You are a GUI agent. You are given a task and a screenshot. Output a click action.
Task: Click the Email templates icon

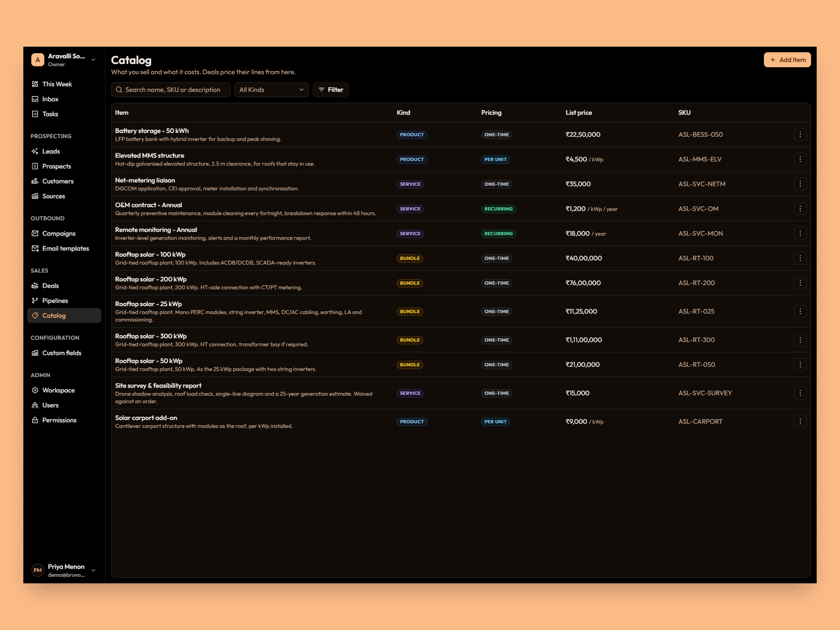click(35, 248)
